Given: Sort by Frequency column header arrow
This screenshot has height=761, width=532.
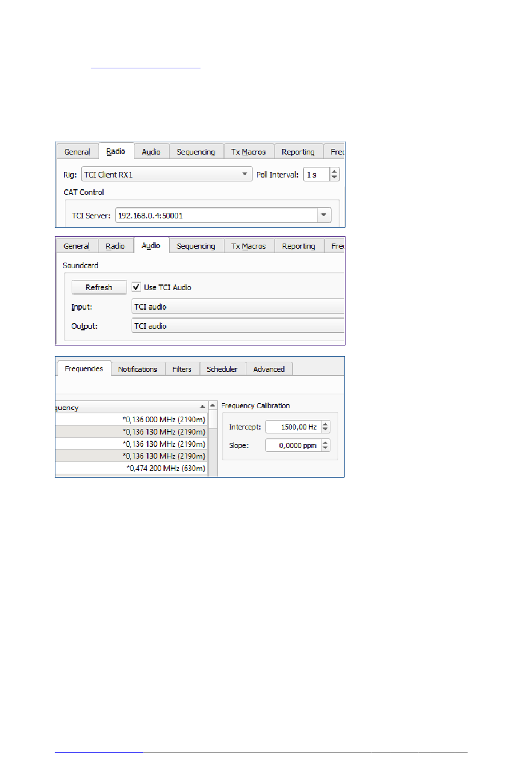Looking at the screenshot, I should pos(203,407).
